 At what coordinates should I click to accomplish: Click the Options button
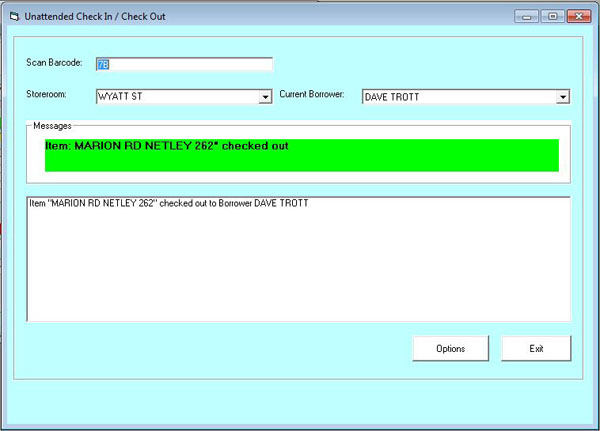(451, 348)
